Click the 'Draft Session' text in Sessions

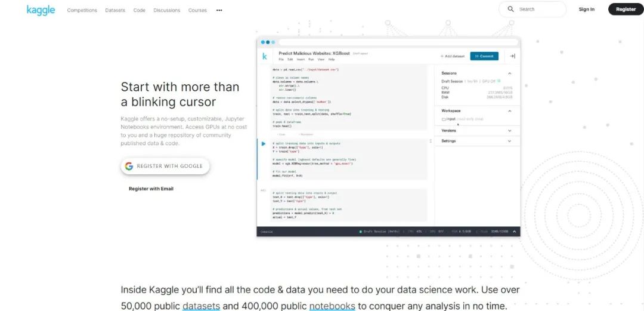tap(452, 81)
